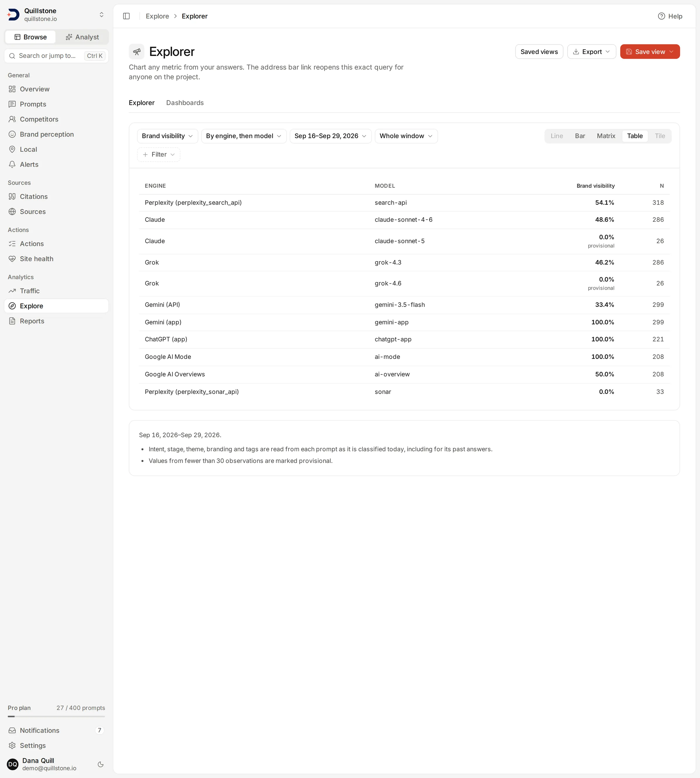Navigate to Local section
Image resolution: width=700 pixels, height=778 pixels.
[56, 149]
